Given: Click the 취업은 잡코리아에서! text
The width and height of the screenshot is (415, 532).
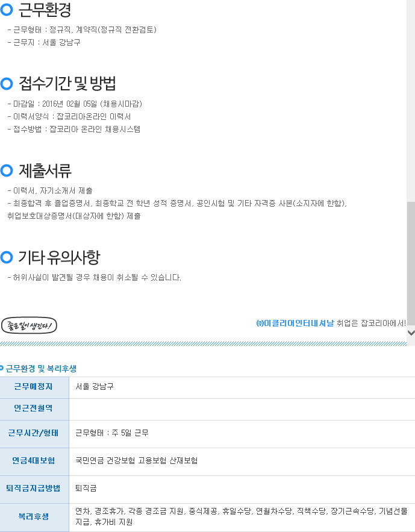Looking at the screenshot, I should (x=371, y=324).
